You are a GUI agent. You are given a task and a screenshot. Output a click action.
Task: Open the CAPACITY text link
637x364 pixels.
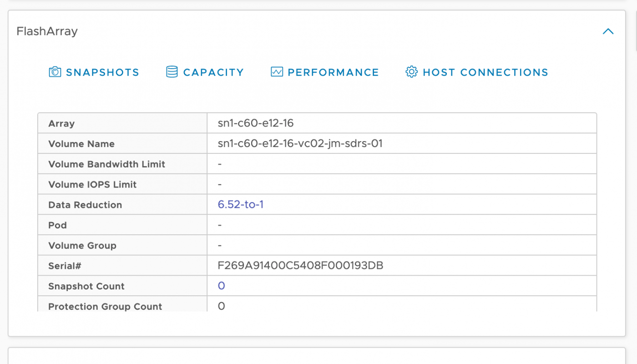(213, 72)
